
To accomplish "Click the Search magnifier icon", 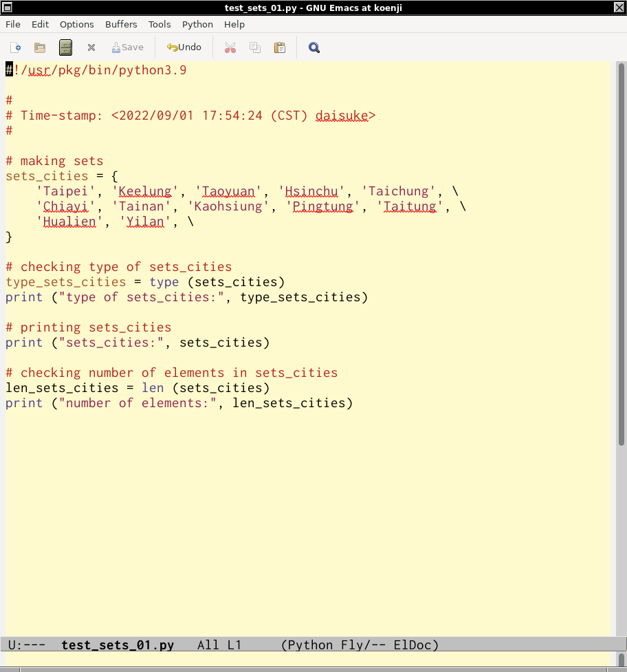I will click(x=314, y=47).
